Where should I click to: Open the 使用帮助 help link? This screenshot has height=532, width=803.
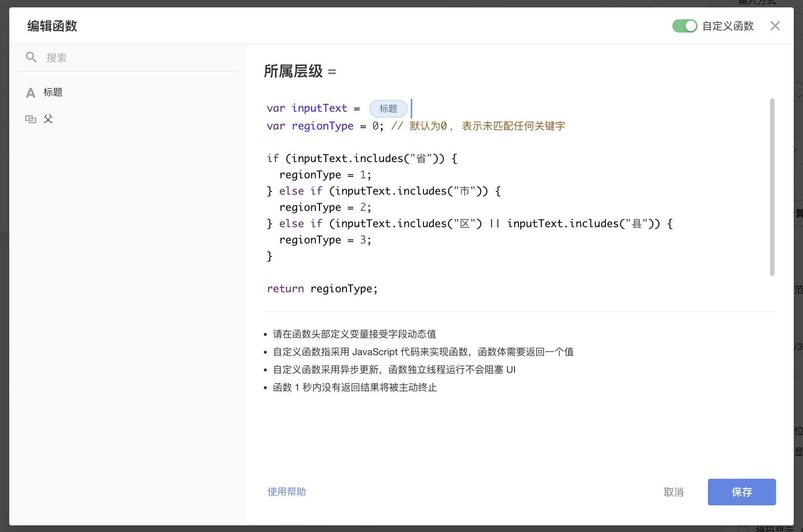coord(286,492)
